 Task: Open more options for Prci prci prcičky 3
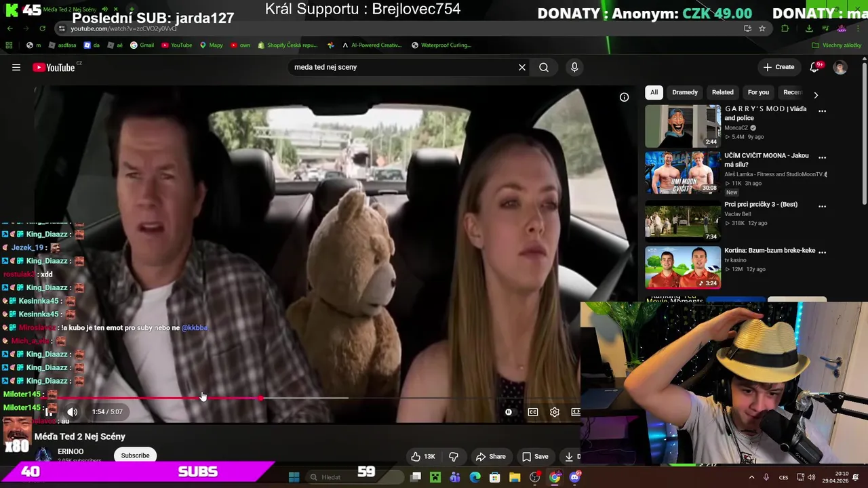tap(822, 206)
